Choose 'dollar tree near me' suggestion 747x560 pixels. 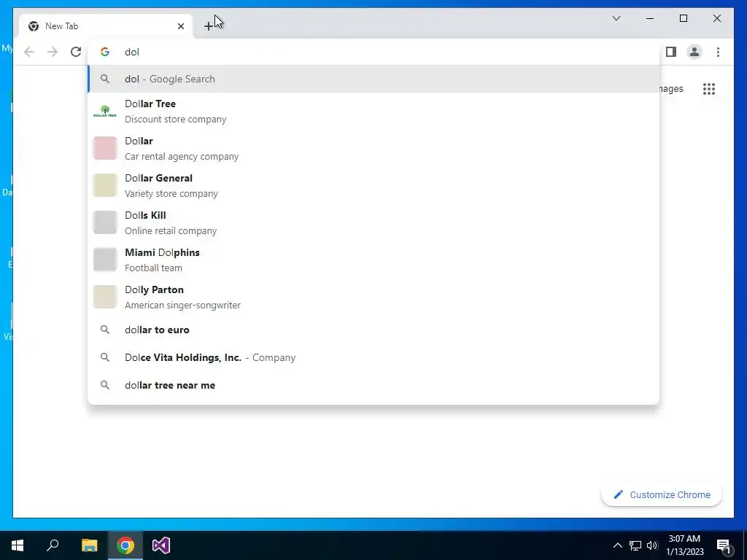[373, 385]
